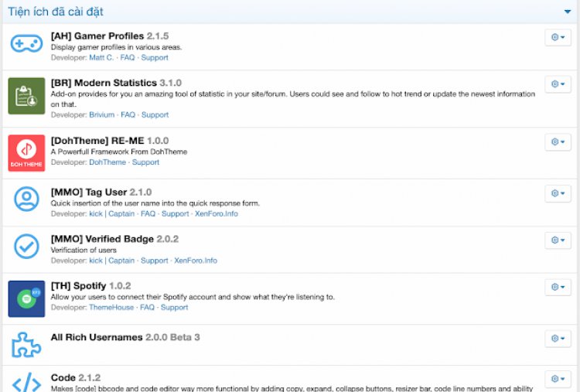Click the Modern Statistics green clipboard icon
This screenshot has width=580, height=392.
pos(26,96)
